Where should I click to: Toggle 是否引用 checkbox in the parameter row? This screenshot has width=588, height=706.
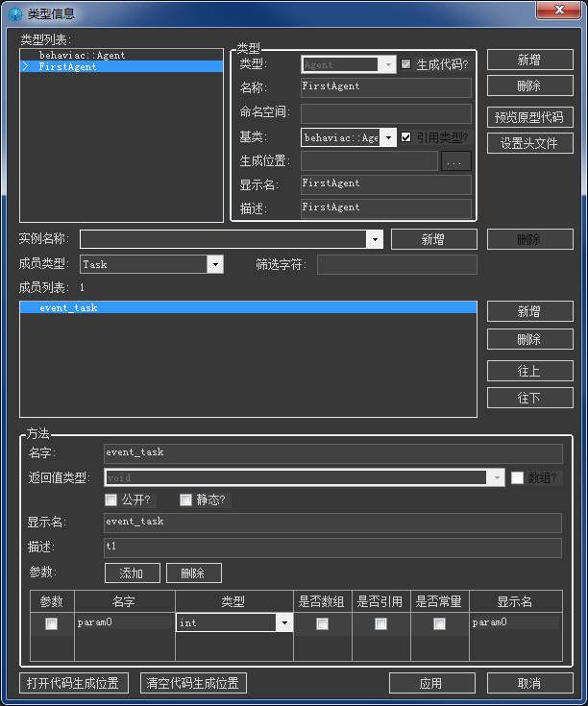pyautogui.click(x=380, y=623)
